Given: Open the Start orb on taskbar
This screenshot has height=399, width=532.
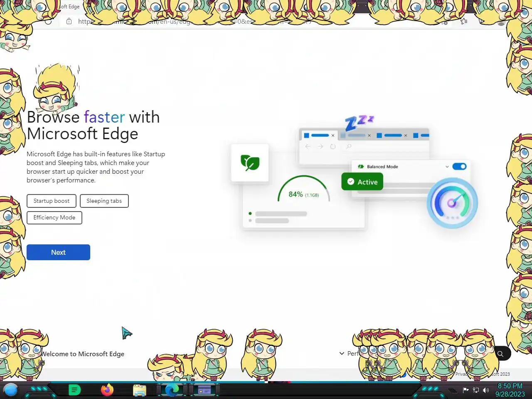Looking at the screenshot, I should (11, 390).
